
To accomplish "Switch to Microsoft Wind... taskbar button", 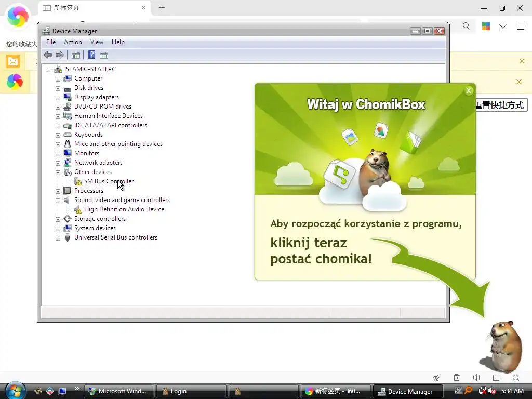I will click(x=119, y=392).
